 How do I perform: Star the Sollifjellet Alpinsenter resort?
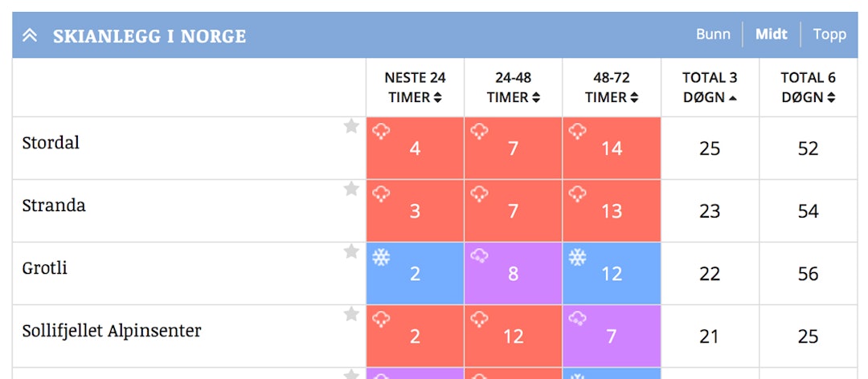tap(351, 314)
